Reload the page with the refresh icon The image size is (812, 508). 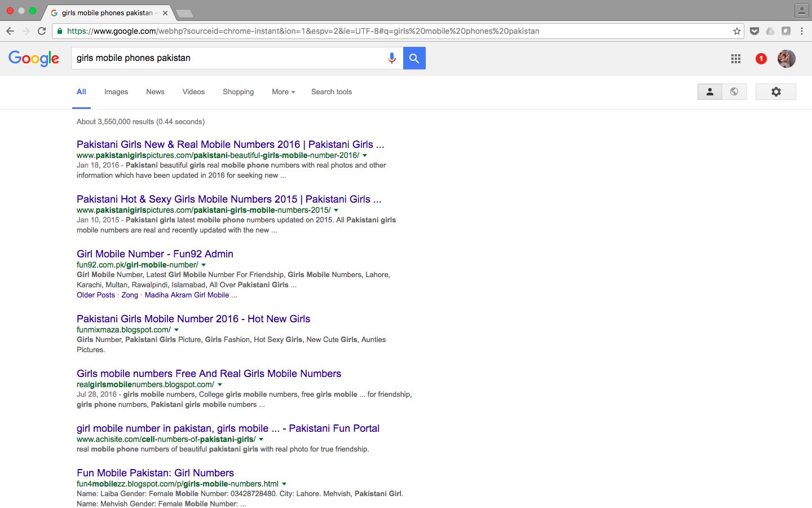click(42, 31)
